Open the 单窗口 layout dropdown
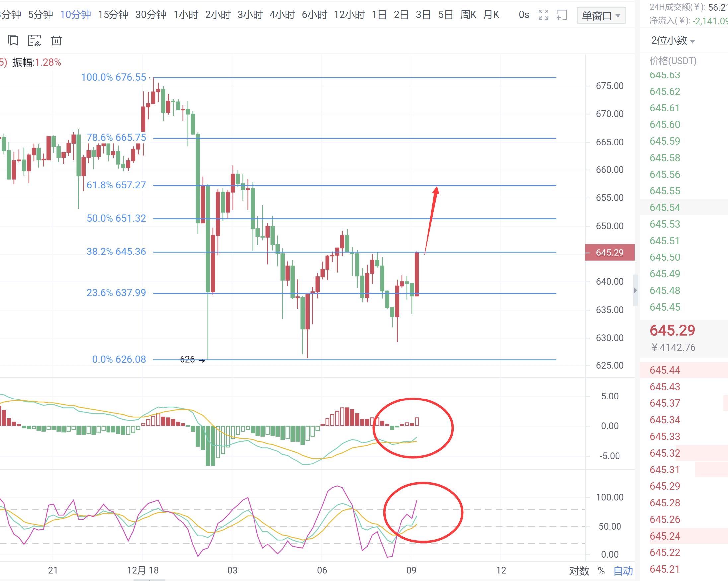Image resolution: width=728 pixels, height=581 pixels. click(x=601, y=16)
